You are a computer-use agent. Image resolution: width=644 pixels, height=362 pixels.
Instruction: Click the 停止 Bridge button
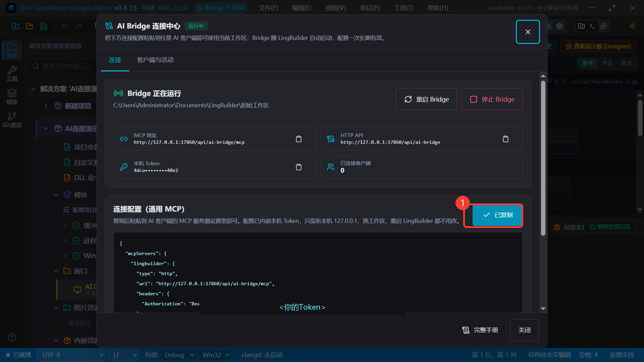point(492,99)
